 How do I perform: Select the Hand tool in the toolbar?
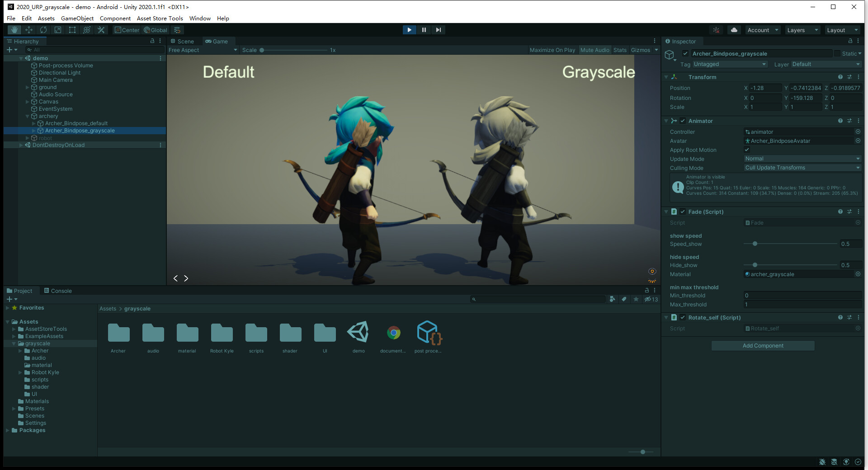click(14, 29)
